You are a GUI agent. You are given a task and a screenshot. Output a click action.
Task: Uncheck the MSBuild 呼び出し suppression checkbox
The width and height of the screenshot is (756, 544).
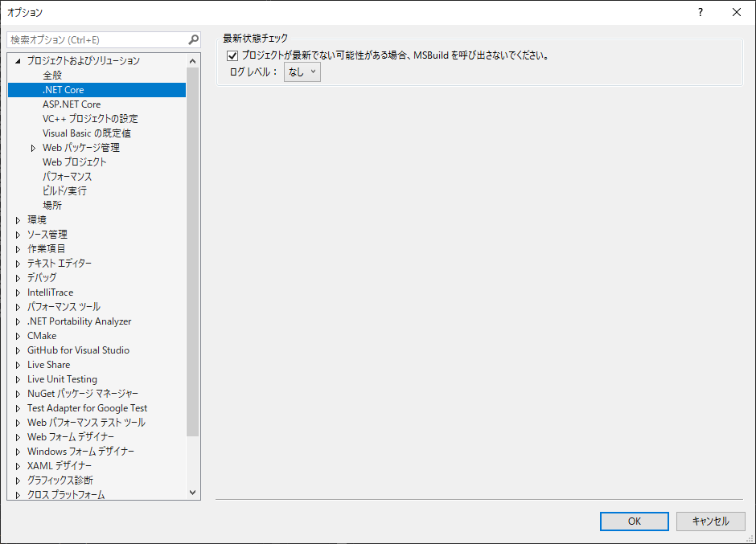click(232, 55)
